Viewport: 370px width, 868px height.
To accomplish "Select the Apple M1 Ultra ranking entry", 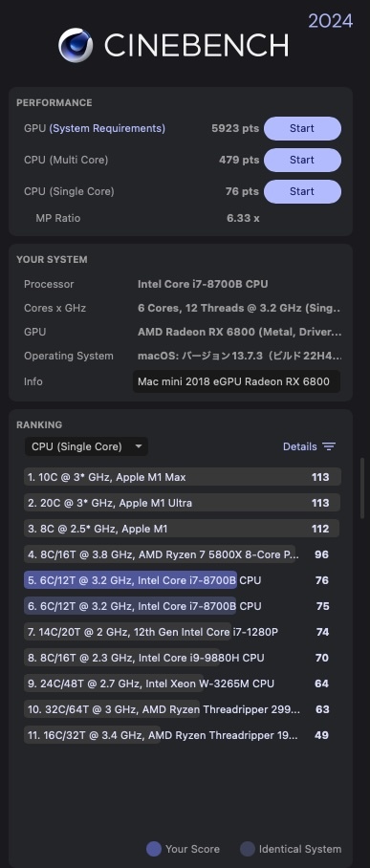I will (x=183, y=503).
